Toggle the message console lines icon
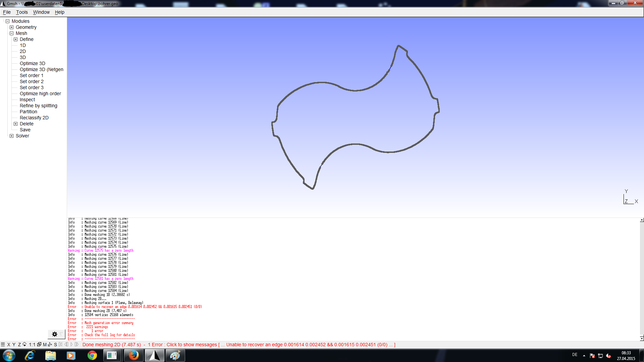Image resolution: width=644 pixels, height=362 pixels. (x=3, y=345)
